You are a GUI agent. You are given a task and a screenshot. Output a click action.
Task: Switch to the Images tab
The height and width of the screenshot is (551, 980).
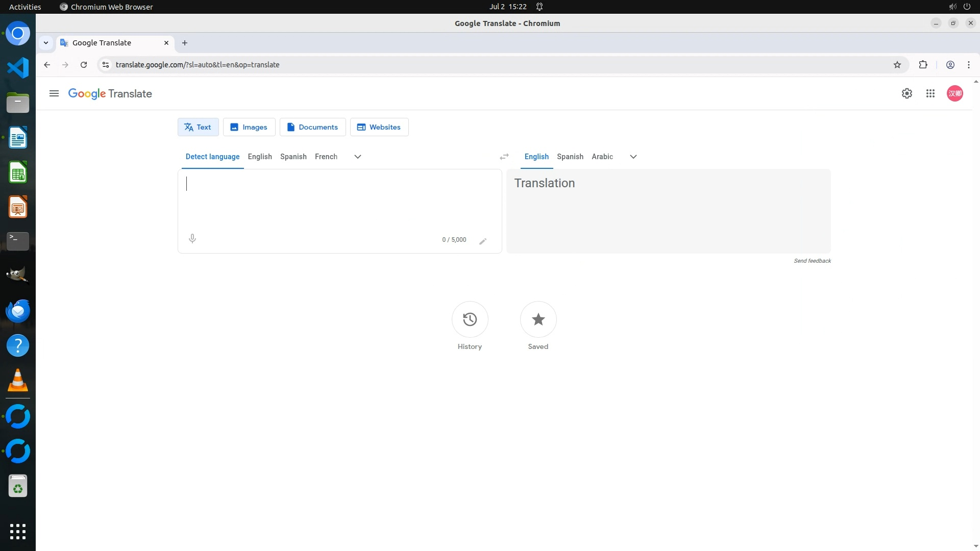click(x=249, y=127)
